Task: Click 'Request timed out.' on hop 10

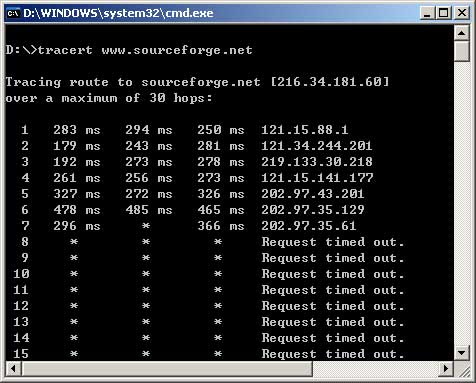Action: pyautogui.click(x=333, y=274)
